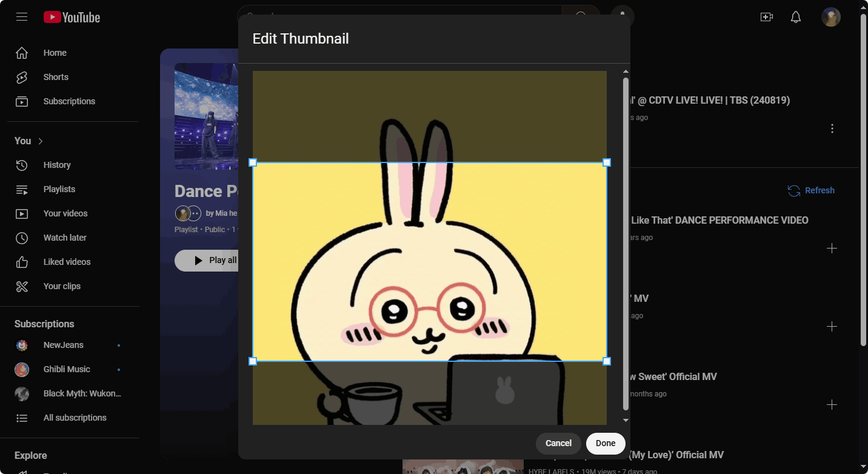Screen dimensions: 868x474
Task: Open the Create video icon
Action: pos(767,17)
